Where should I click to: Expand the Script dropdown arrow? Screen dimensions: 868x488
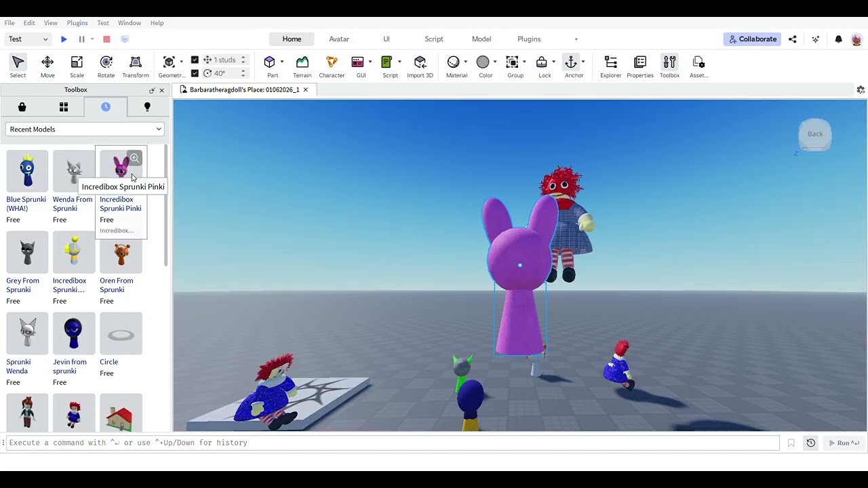[399, 62]
